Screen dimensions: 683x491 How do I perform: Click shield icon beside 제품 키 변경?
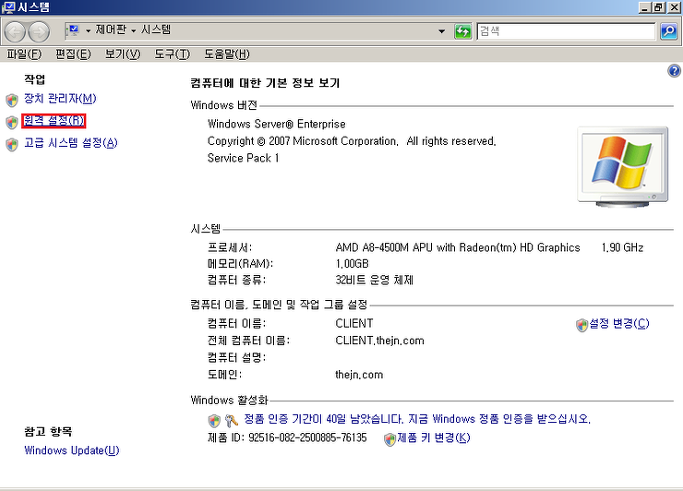tap(390, 439)
